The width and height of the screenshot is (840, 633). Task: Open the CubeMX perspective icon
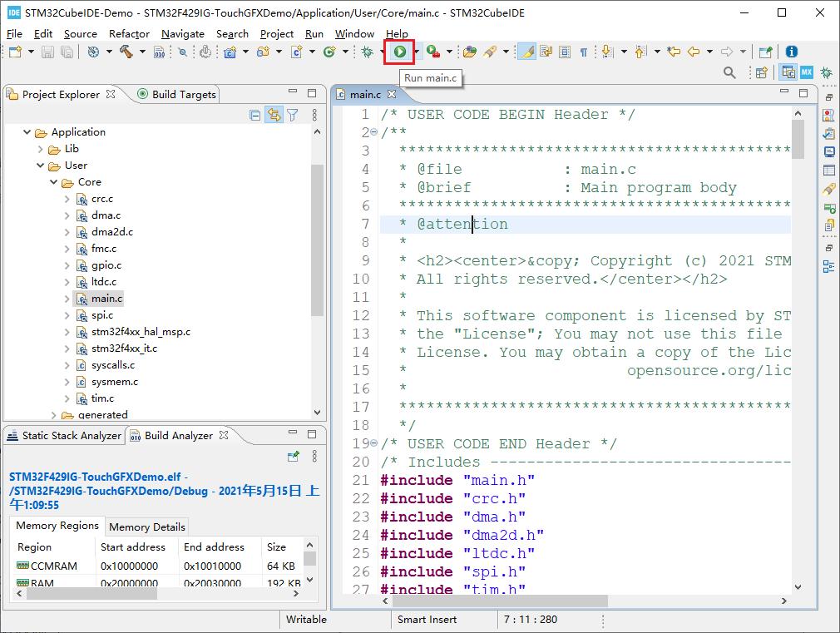click(x=806, y=73)
